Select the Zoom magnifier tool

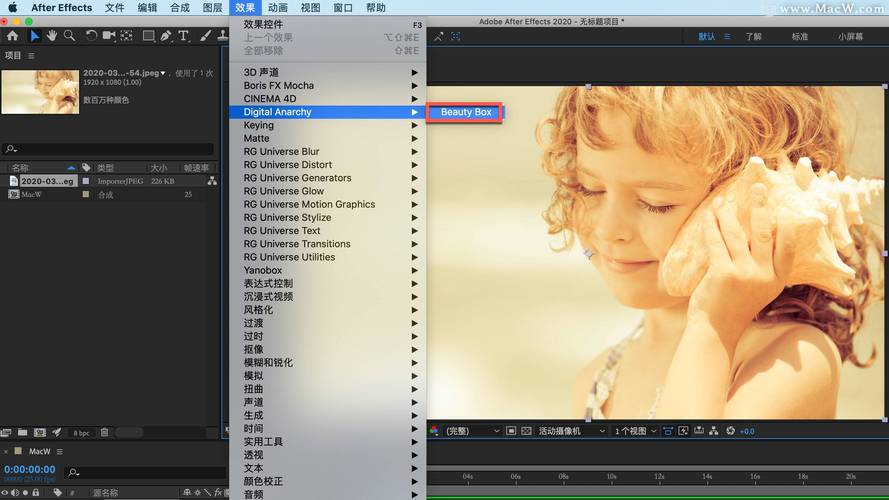69,36
